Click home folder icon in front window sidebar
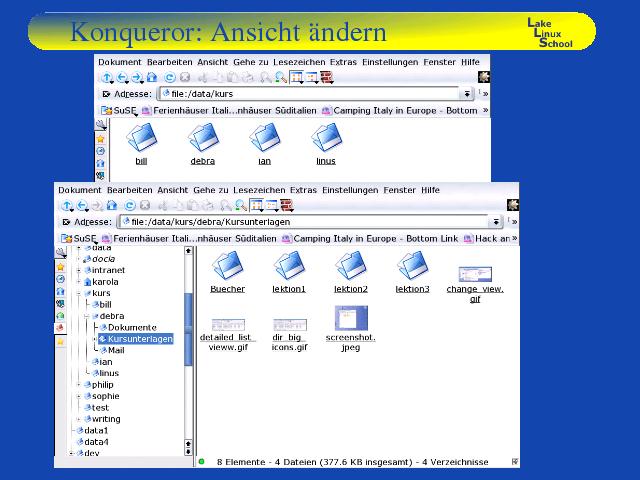The width and height of the screenshot is (640, 480). pos(60,291)
